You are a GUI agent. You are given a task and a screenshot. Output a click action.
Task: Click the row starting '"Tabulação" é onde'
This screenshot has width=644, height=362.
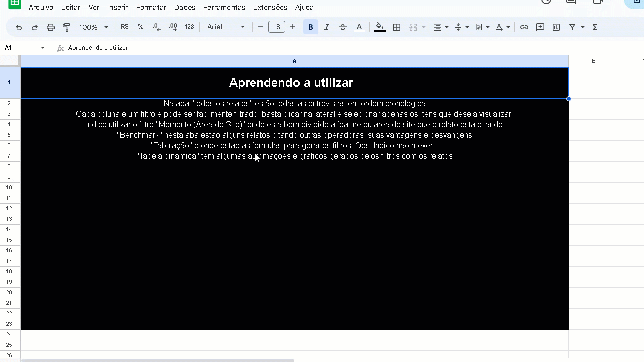[294, 146]
